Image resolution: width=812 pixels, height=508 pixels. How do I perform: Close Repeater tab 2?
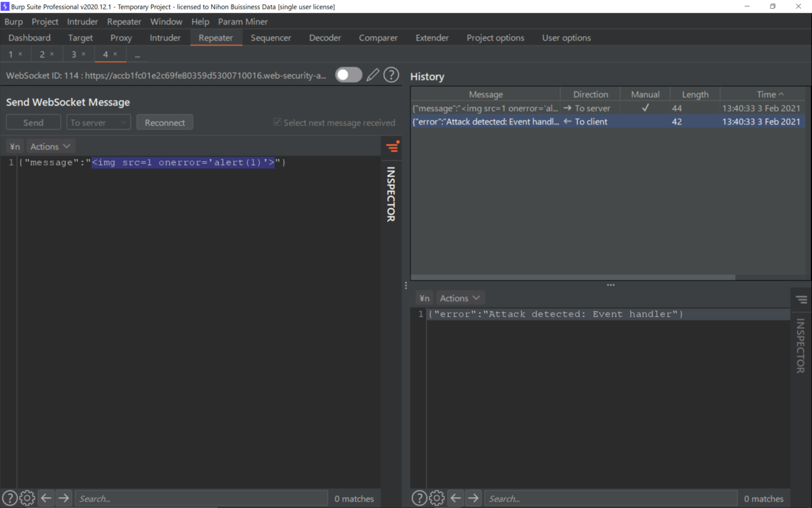point(52,54)
